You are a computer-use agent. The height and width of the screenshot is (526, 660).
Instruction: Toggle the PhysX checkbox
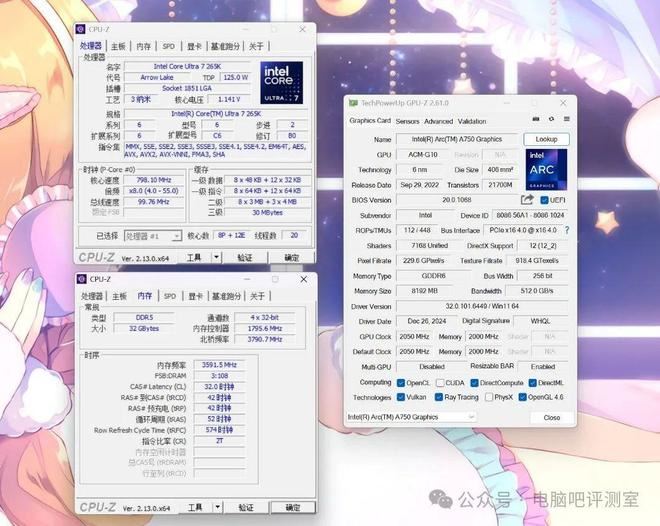tap(489, 397)
